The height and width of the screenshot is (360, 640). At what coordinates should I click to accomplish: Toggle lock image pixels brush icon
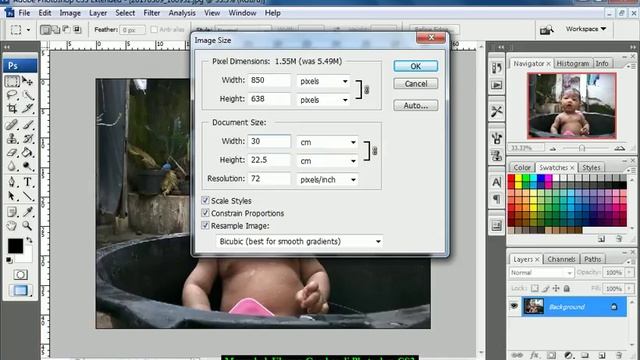click(545, 288)
